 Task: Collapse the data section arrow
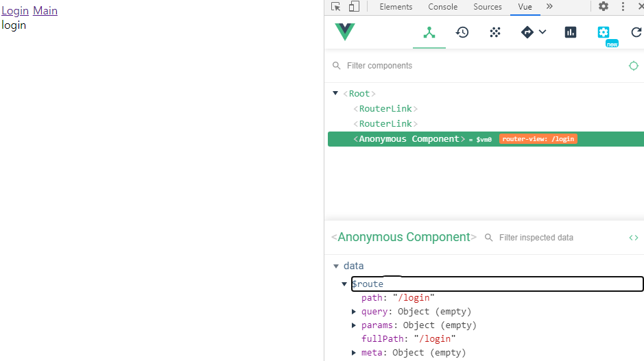(336, 266)
